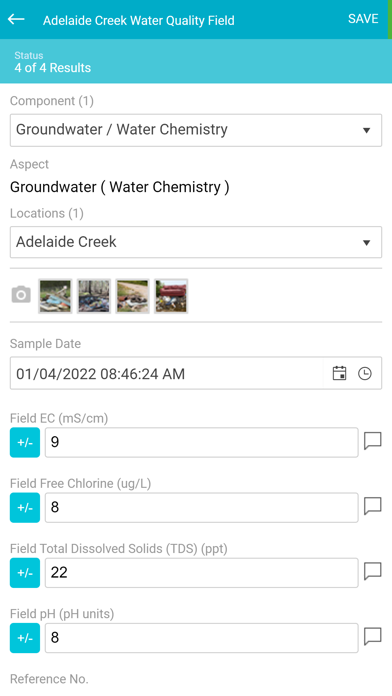The image size is (392, 696).
Task: Edit the Sample Date field
Action: tap(166, 373)
